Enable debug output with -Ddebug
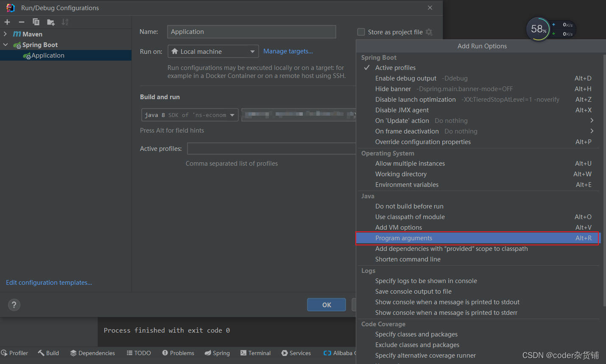 click(405, 78)
